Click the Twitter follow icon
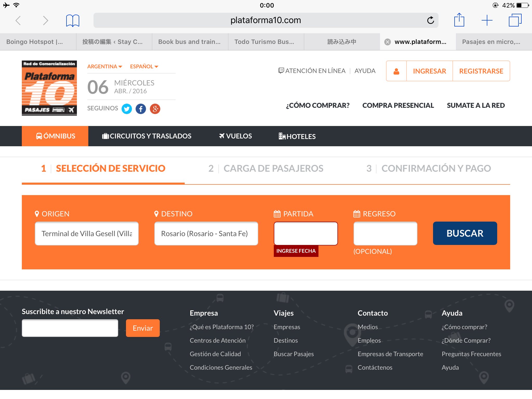Image resolution: width=532 pixels, height=399 pixels. (x=127, y=109)
